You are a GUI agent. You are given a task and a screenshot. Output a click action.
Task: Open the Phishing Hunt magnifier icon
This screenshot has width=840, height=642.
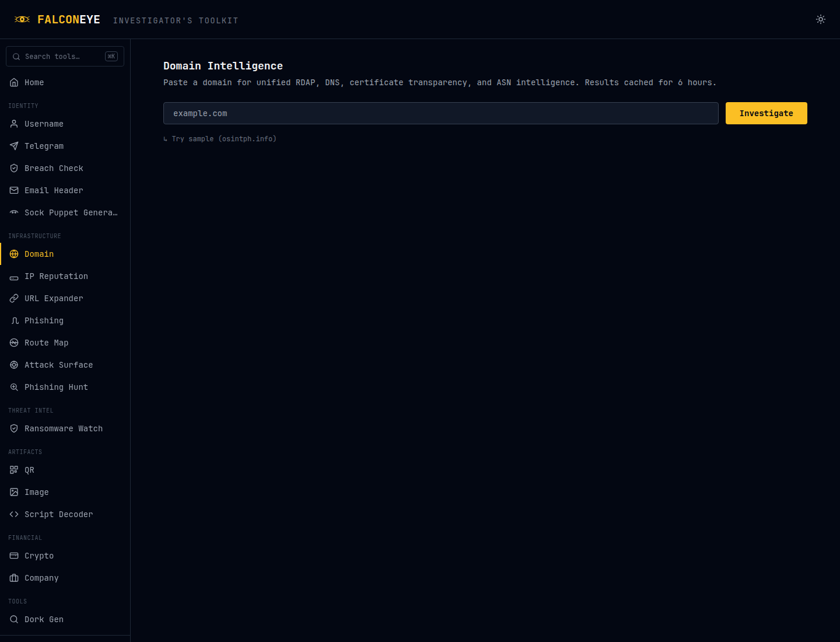(x=14, y=387)
